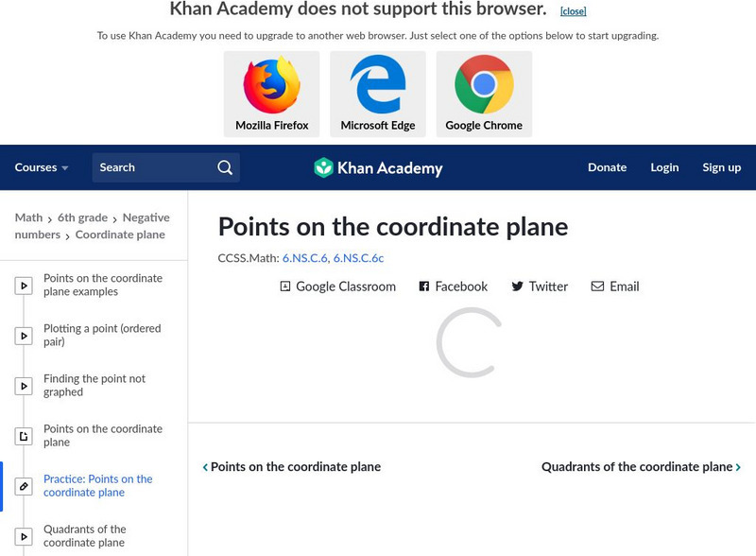Screen dimensions: 756x556
Task: Open the Login page
Action: [x=664, y=167]
